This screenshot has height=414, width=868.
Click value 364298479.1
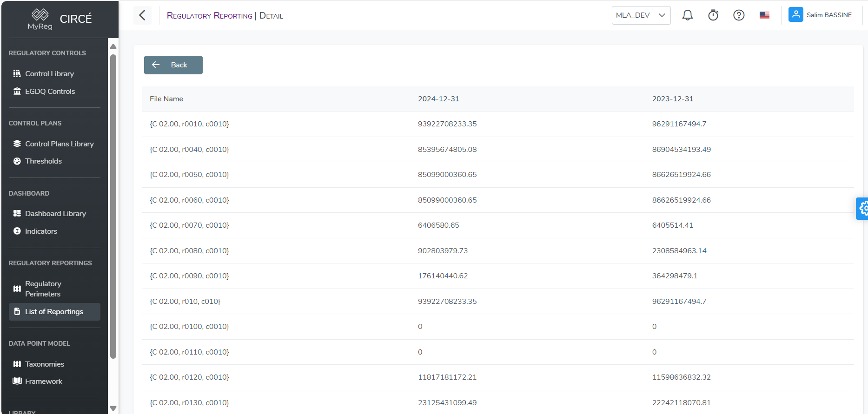pyautogui.click(x=675, y=276)
